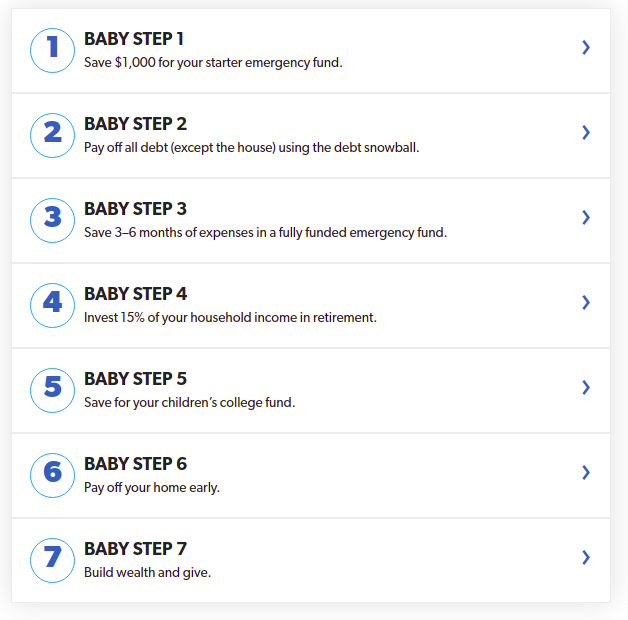Open the chevron for Baby Step 5
Screen dimensions: 628x620
[x=586, y=387]
